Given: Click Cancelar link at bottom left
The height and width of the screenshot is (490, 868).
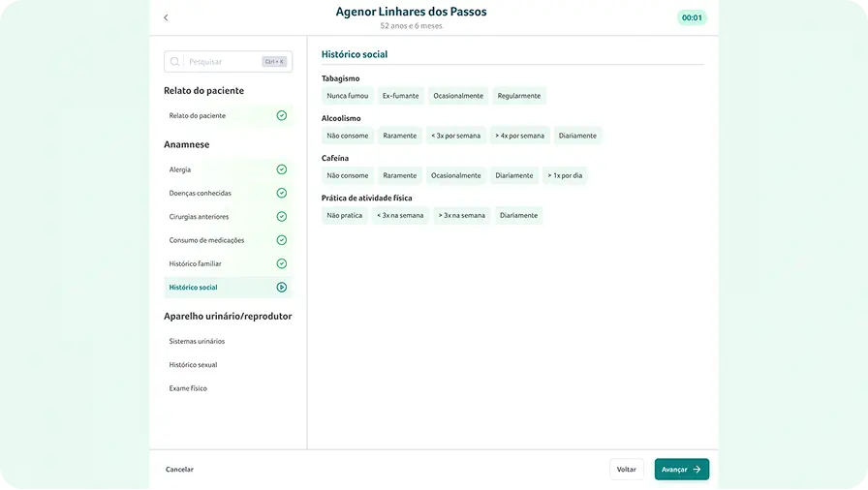Looking at the screenshot, I should tap(179, 470).
